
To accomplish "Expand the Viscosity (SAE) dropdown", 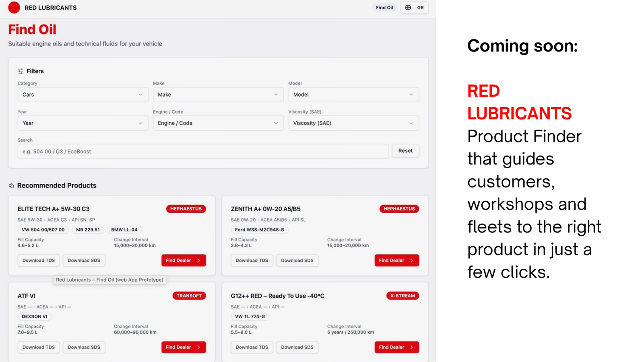I will click(x=353, y=123).
